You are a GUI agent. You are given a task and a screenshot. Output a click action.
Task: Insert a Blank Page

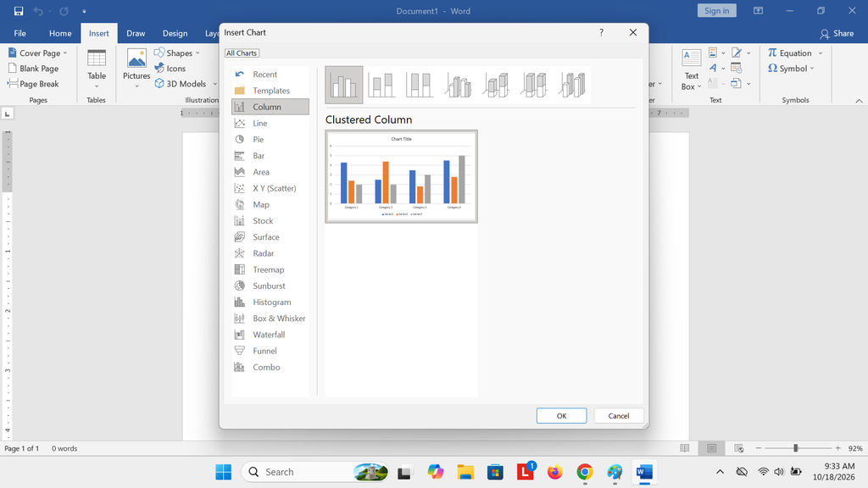click(33, 69)
